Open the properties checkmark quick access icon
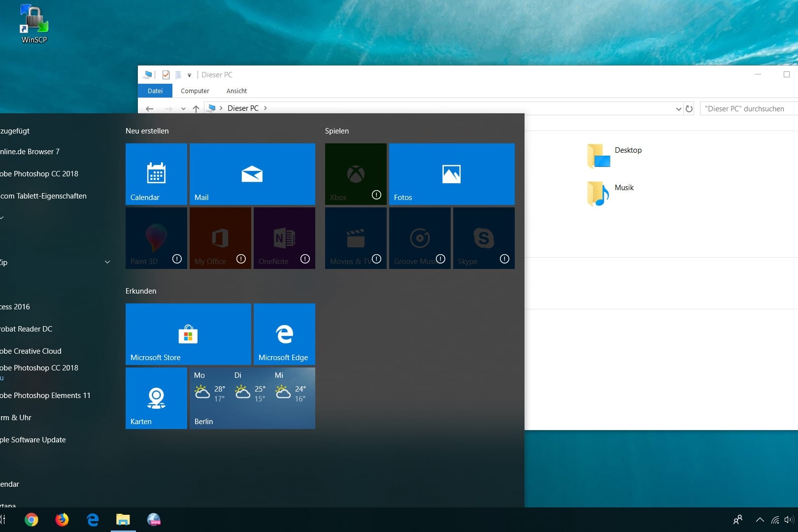 click(166, 75)
